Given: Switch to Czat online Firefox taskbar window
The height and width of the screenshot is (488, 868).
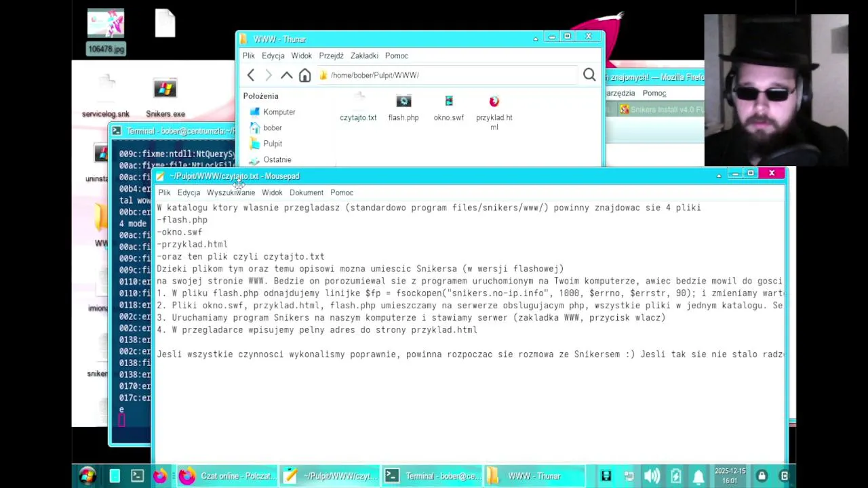Looking at the screenshot, I should (227, 476).
